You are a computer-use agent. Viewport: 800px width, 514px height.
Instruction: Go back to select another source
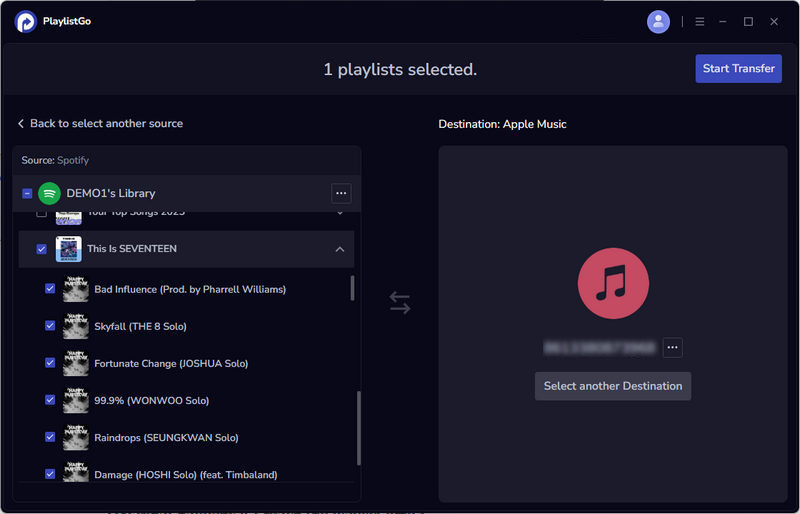pyautogui.click(x=101, y=124)
